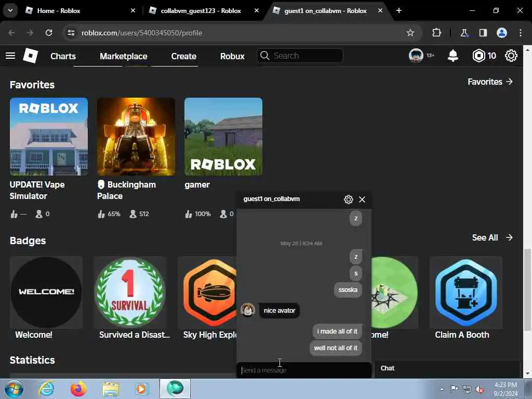Open the Marketplace page

coord(124,56)
